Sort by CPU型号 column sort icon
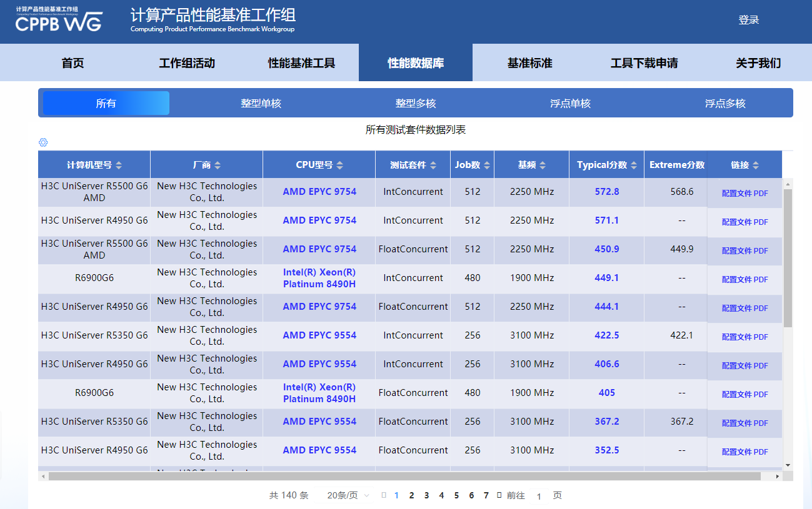Screen dimensions: 812x509 click(339, 166)
